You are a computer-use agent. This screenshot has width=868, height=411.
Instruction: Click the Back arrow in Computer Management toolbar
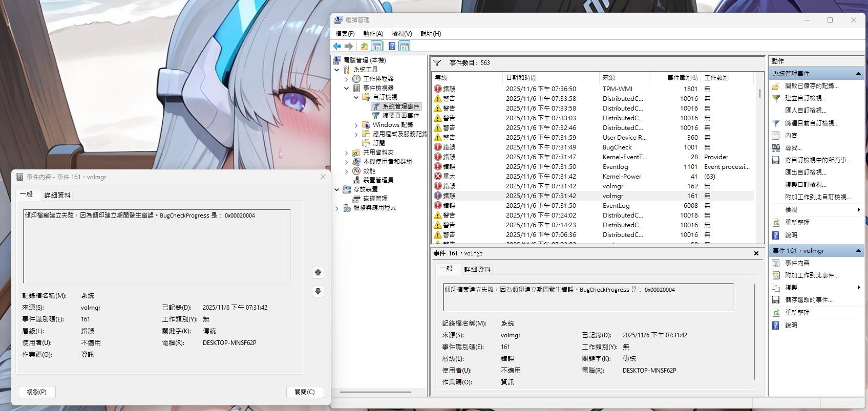[337, 47]
